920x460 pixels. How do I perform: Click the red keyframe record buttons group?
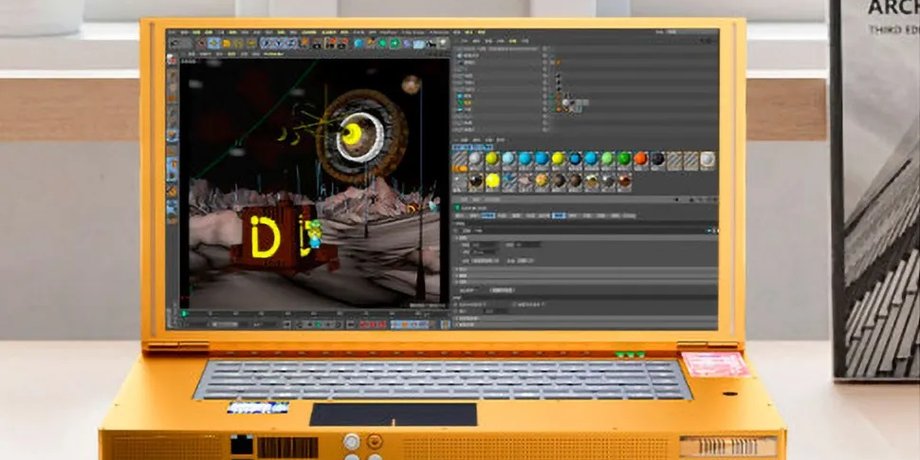372,324
